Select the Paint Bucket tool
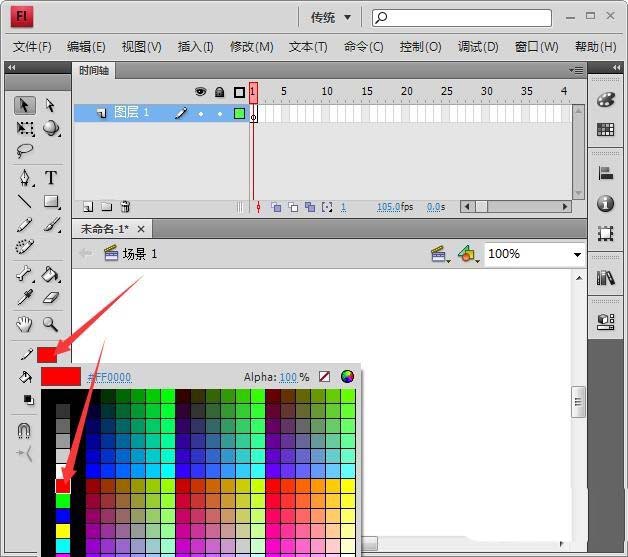628x557 pixels. point(51,274)
